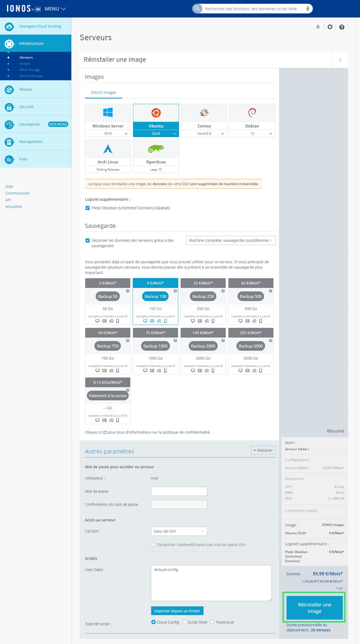The width and height of the screenshot is (360, 644).
Task: Click the Réinstaller une image button
Action: [x=315, y=608]
